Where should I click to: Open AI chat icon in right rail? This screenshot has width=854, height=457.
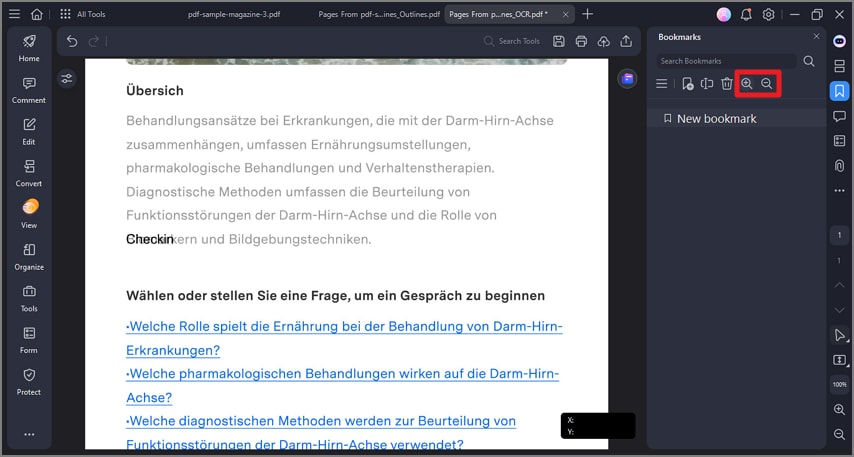(x=839, y=41)
